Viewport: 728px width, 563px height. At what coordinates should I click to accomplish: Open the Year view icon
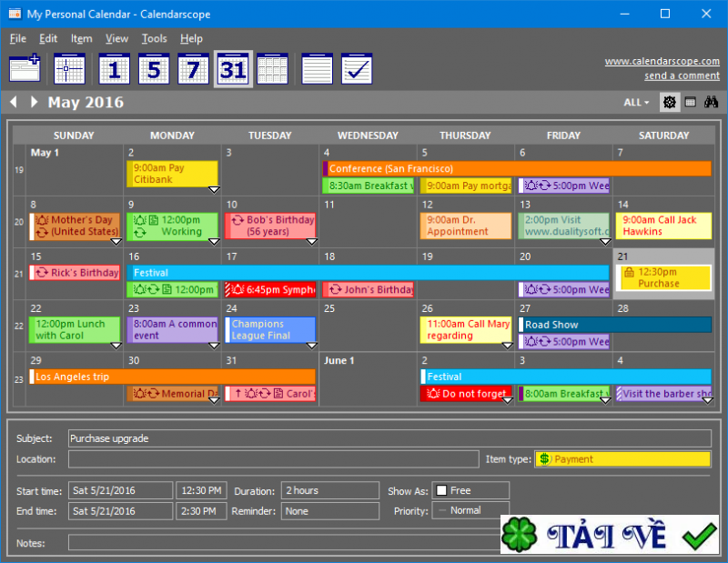[x=272, y=69]
